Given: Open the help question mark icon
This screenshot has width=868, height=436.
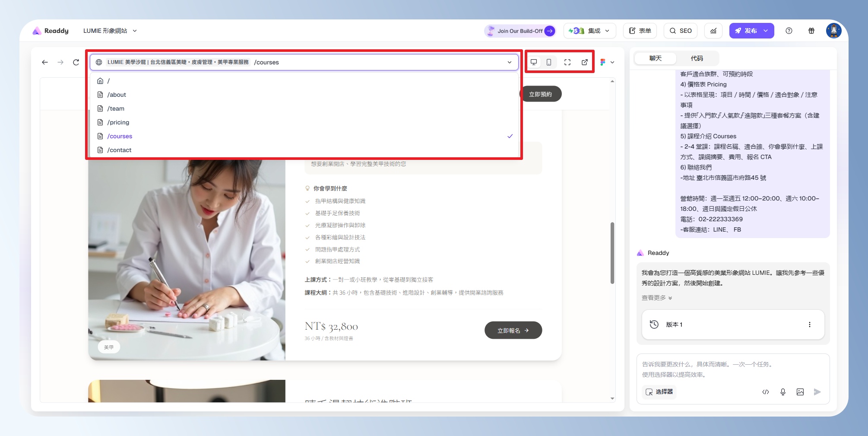Looking at the screenshot, I should click(x=789, y=31).
